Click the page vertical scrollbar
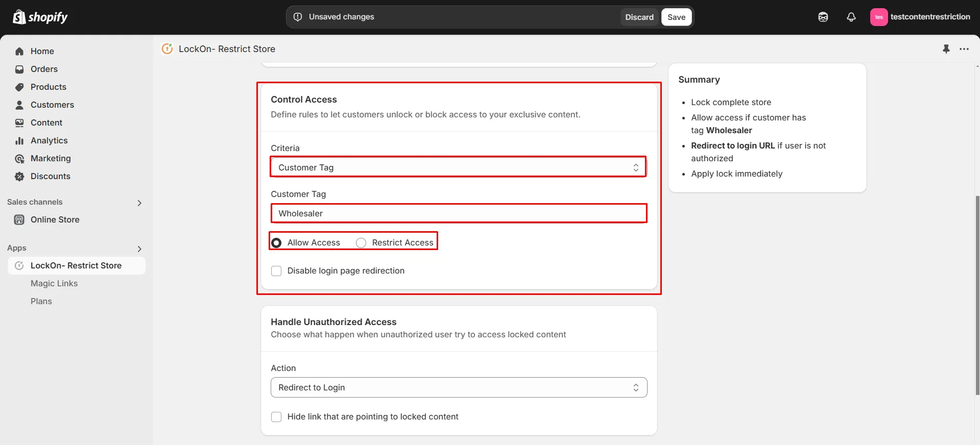 (977, 295)
